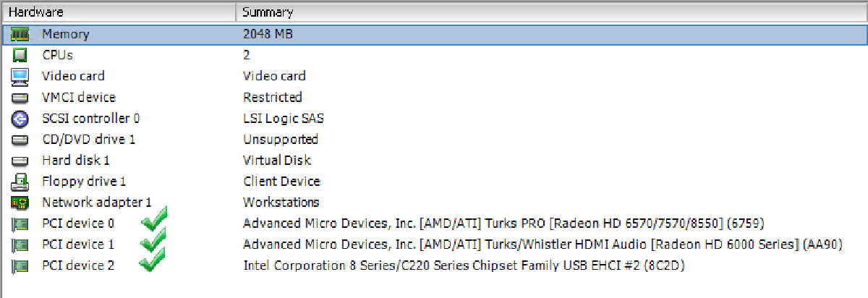Sort by the Summary column header

tap(268, 12)
